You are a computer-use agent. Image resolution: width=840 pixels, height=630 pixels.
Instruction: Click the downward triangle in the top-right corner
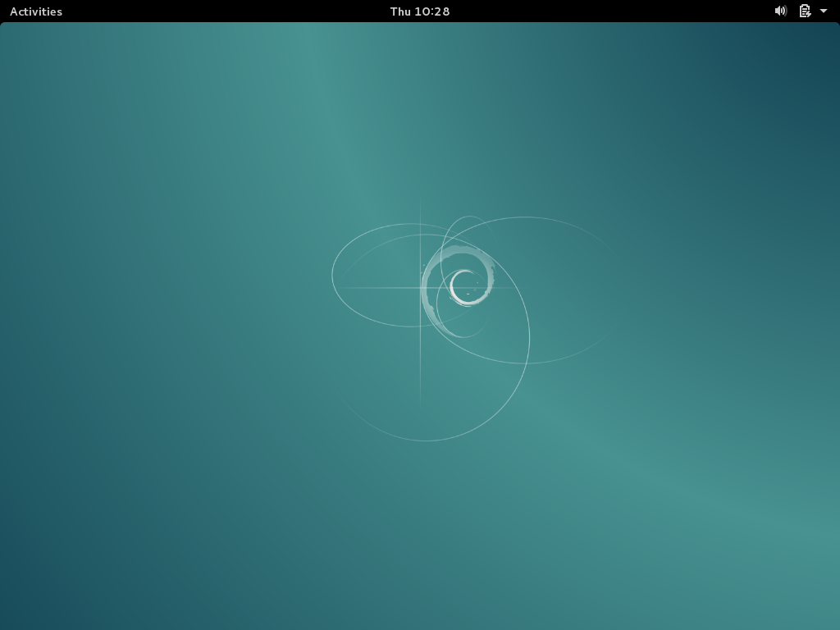[x=824, y=11]
